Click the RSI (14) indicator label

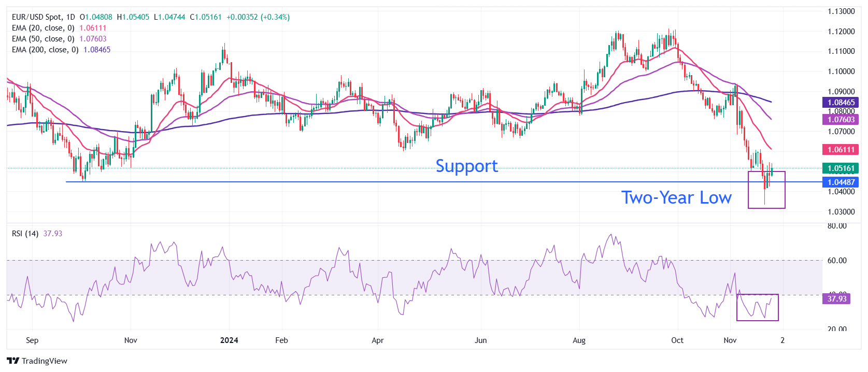coord(25,234)
